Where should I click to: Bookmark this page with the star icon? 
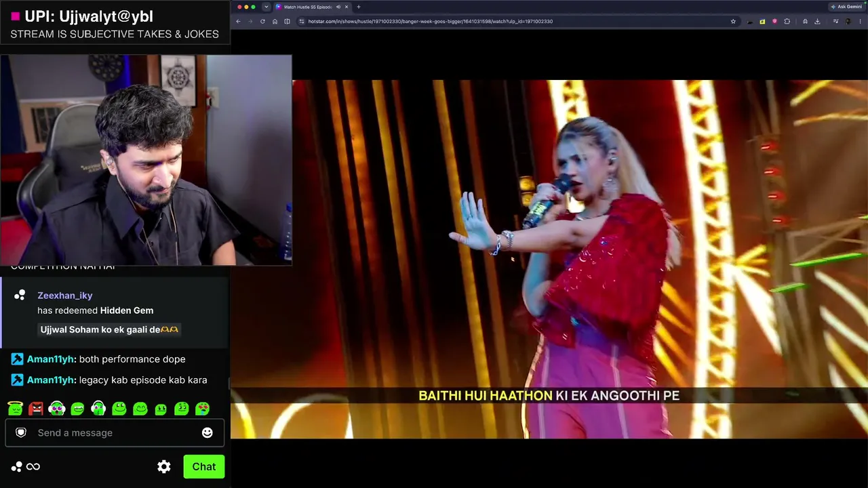click(x=733, y=21)
